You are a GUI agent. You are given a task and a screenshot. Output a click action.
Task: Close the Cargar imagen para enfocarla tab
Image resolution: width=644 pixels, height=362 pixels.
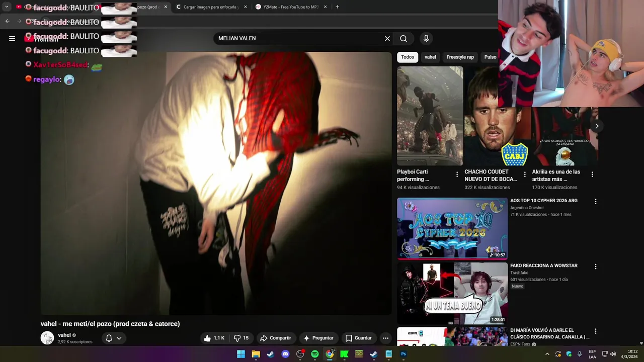click(x=246, y=7)
